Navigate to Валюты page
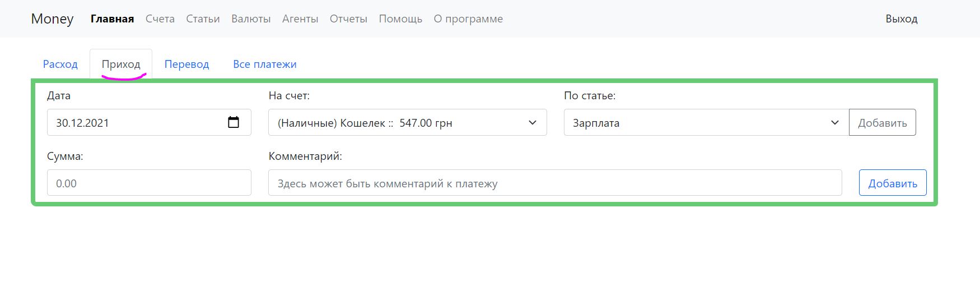 (x=251, y=19)
